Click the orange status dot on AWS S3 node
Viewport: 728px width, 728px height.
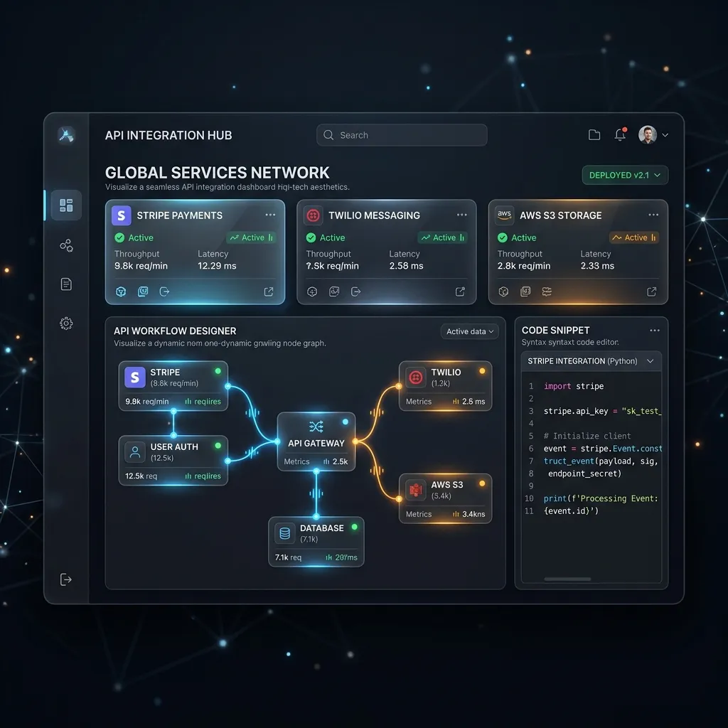(x=482, y=483)
